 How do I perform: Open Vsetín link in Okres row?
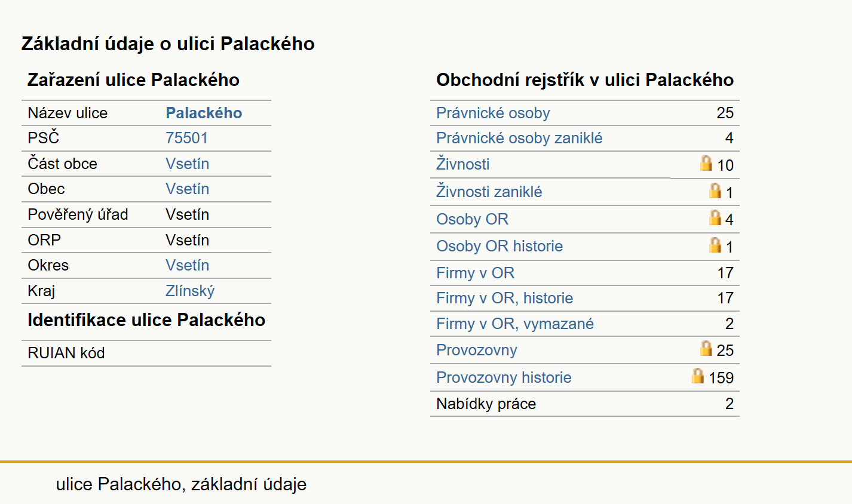[187, 265]
